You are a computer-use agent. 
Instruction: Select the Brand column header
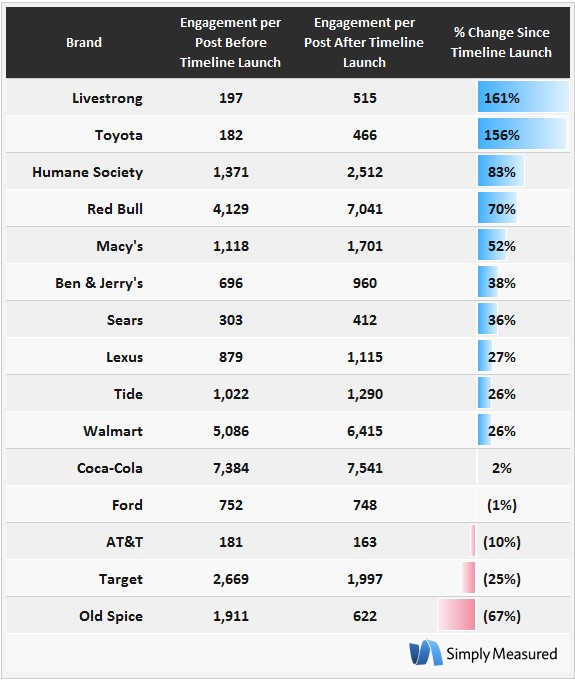84,42
